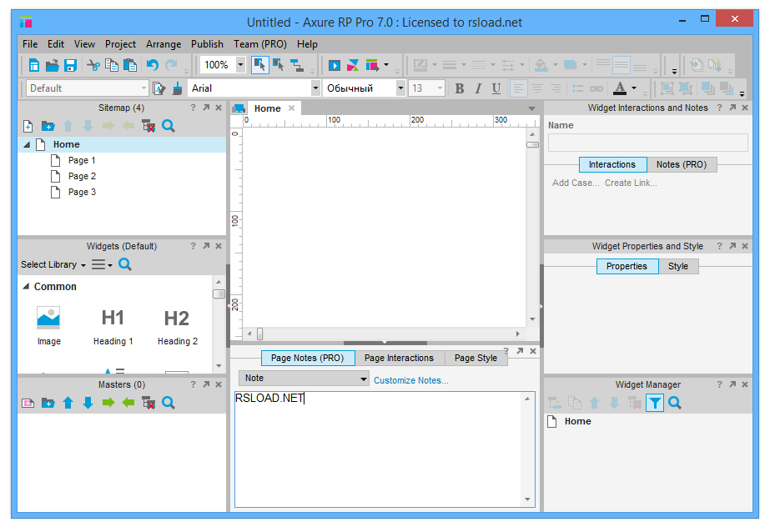Toggle bold text formatting
Screen dimensions: 770x532
tap(459, 88)
